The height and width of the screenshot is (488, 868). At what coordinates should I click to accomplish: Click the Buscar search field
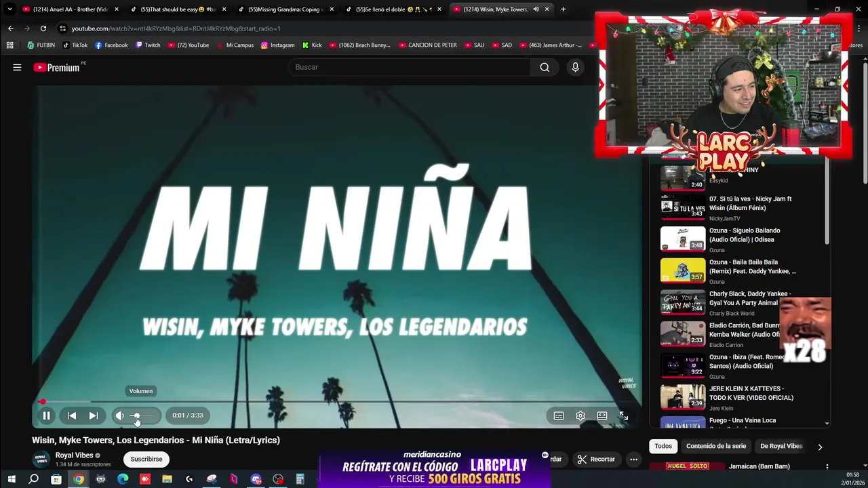click(410, 67)
